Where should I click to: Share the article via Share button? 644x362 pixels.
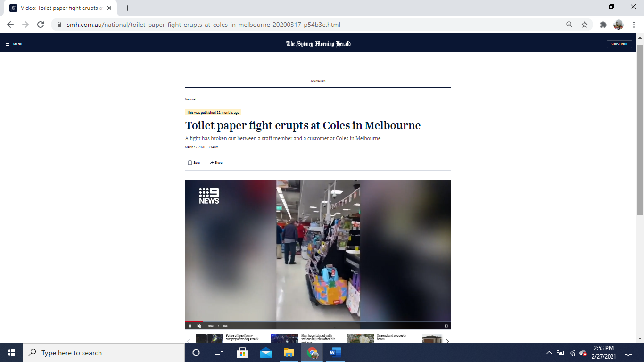click(x=216, y=163)
